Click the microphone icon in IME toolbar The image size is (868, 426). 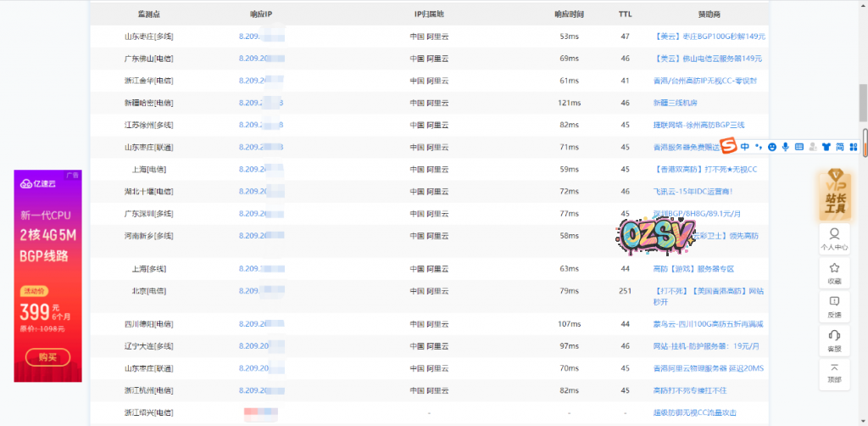click(x=786, y=147)
